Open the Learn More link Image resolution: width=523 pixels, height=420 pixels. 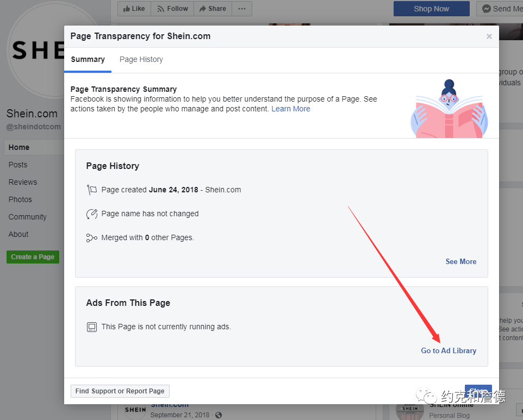(x=290, y=109)
